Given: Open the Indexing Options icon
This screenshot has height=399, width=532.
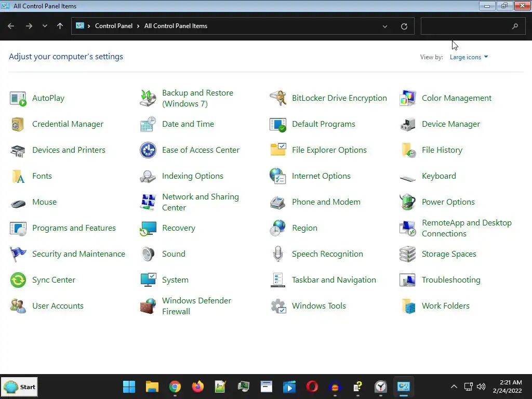Looking at the screenshot, I should coord(148,177).
